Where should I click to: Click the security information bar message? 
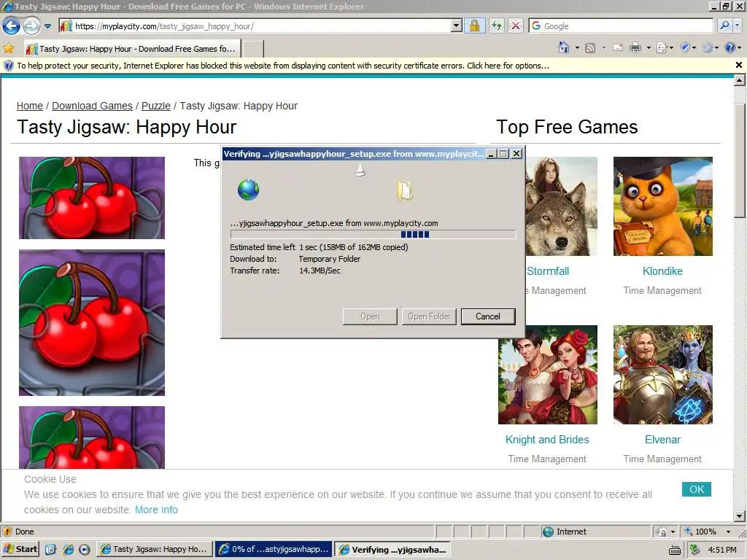[283, 66]
